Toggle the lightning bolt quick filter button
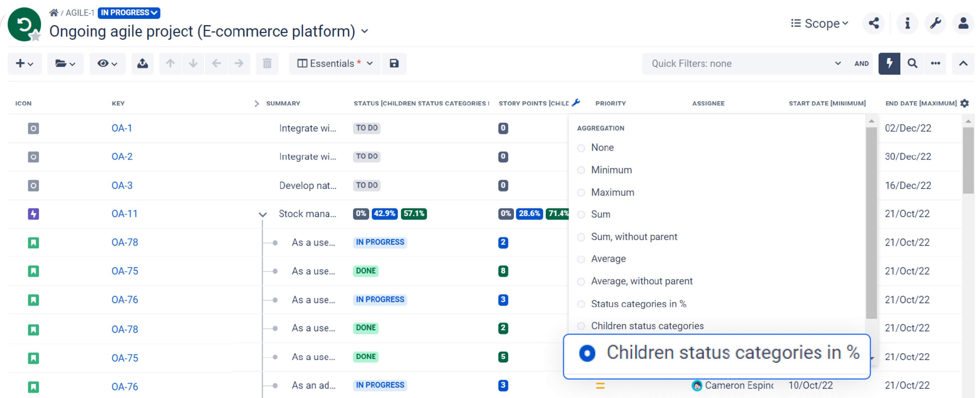 tap(889, 63)
